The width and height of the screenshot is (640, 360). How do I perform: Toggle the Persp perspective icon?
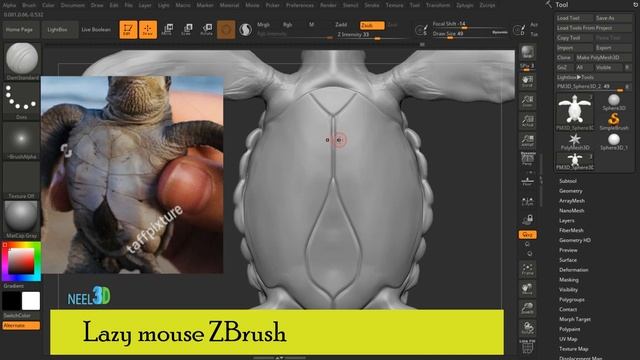point(527,159)
